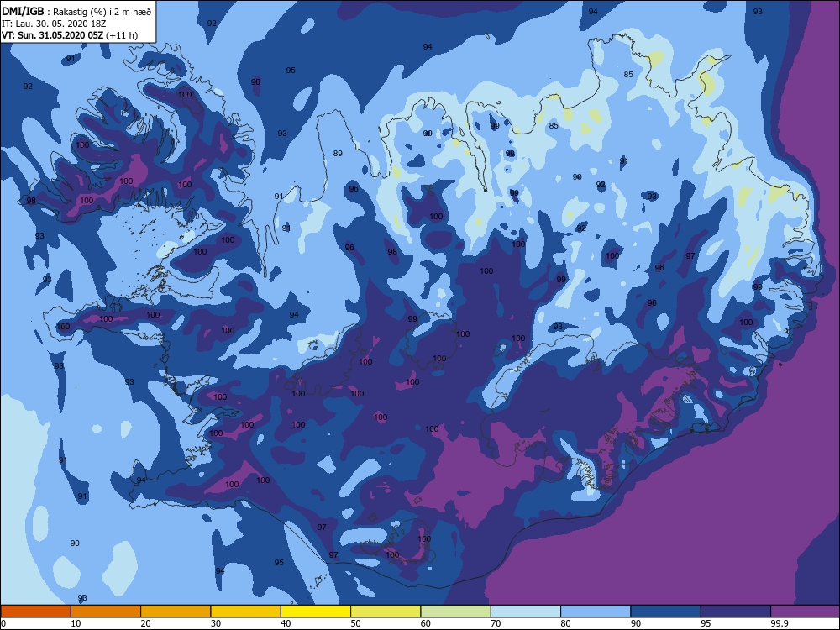840x630 pixels.
Task: Select the dark navy 95–99.9 legend swatch
Action: point(736,612)
